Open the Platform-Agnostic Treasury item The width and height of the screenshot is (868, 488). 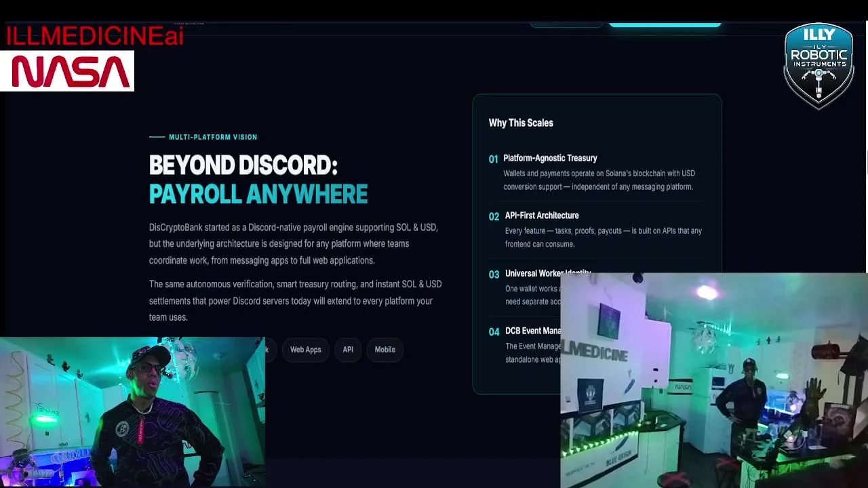tap(550, 158)
